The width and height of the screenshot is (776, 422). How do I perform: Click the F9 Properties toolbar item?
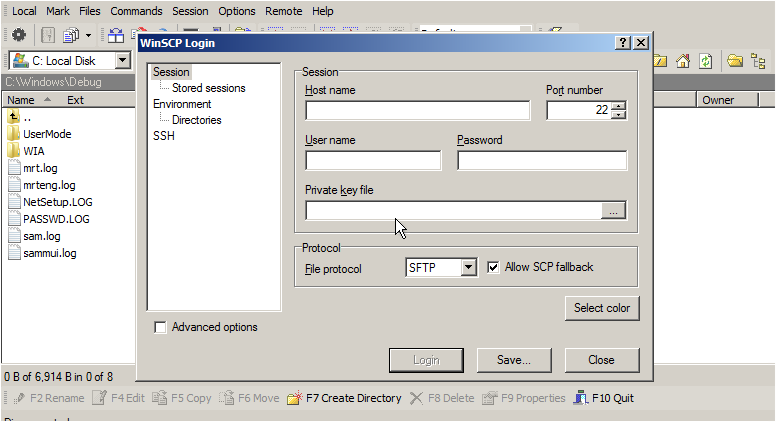[x=524, y=398]
